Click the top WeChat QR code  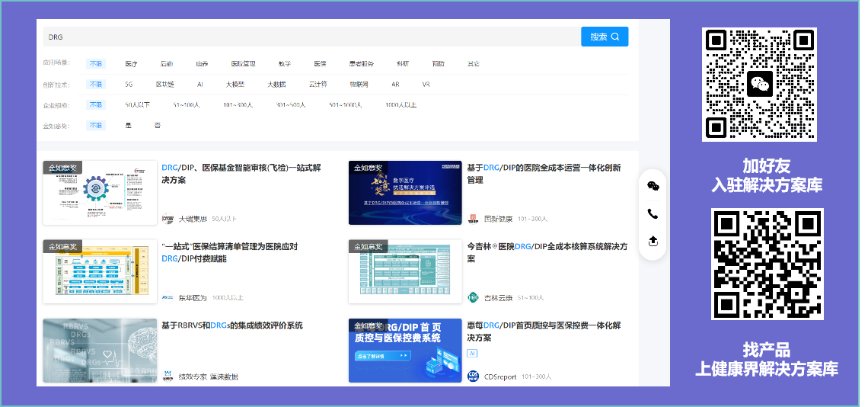[759, 85]
